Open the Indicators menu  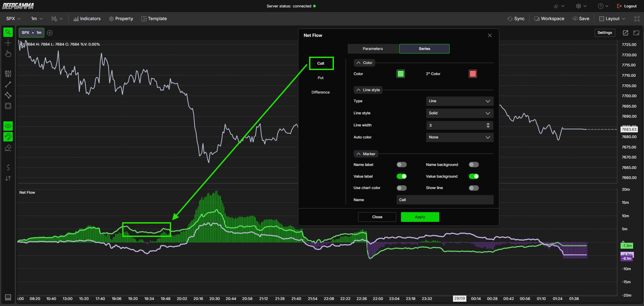[x=87, y=19]
